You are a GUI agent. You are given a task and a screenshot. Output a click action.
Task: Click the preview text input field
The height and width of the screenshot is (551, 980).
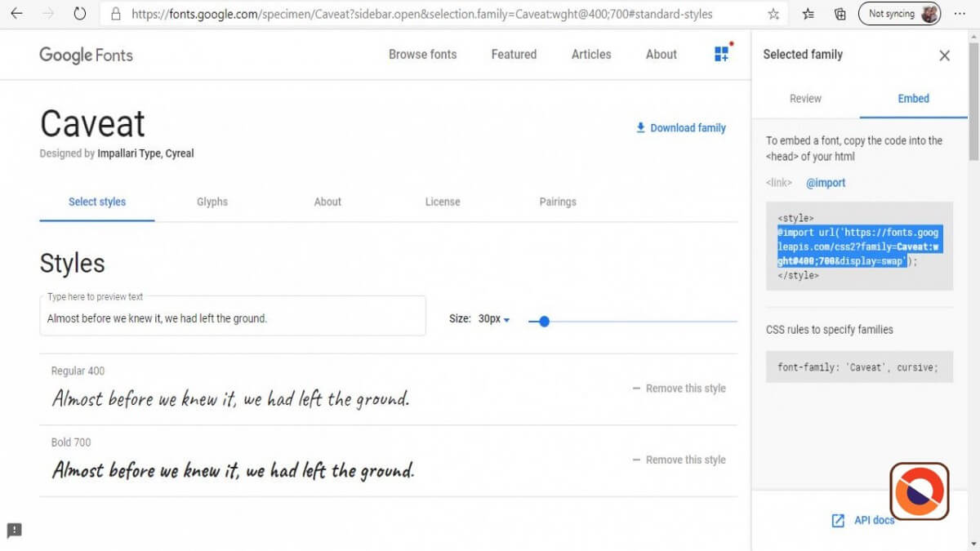[233, 318]
